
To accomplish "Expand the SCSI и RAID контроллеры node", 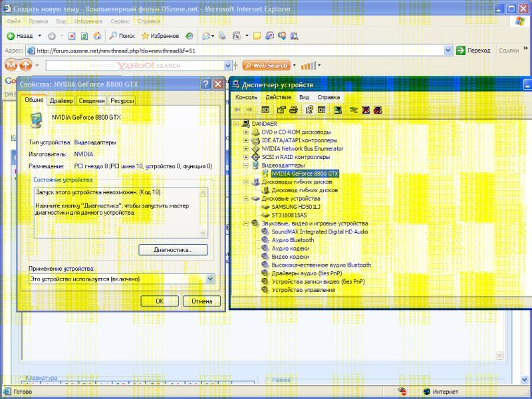I will [245, 157].
